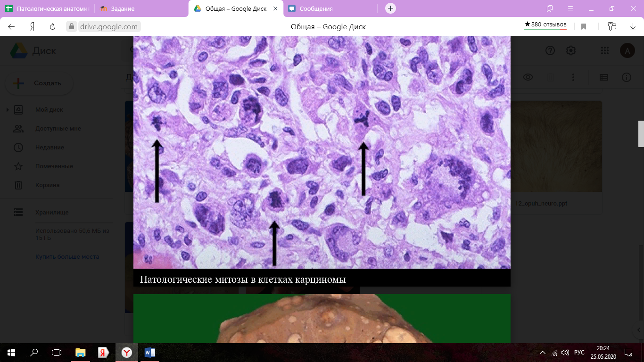Open the browser main menu
644x362 pixels.
coord(570,8)
